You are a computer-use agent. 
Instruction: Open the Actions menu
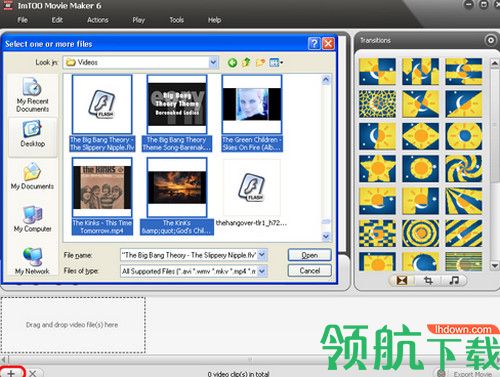[98, 20]
